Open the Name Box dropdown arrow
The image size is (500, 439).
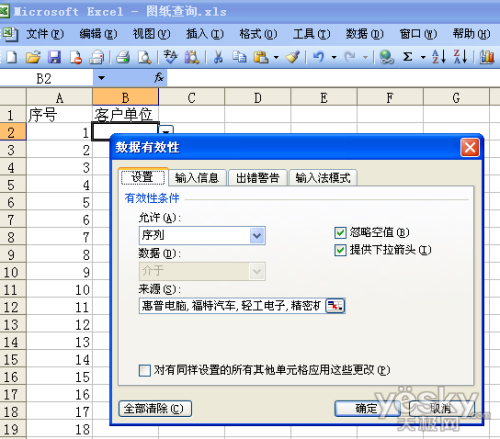point(101,78)
